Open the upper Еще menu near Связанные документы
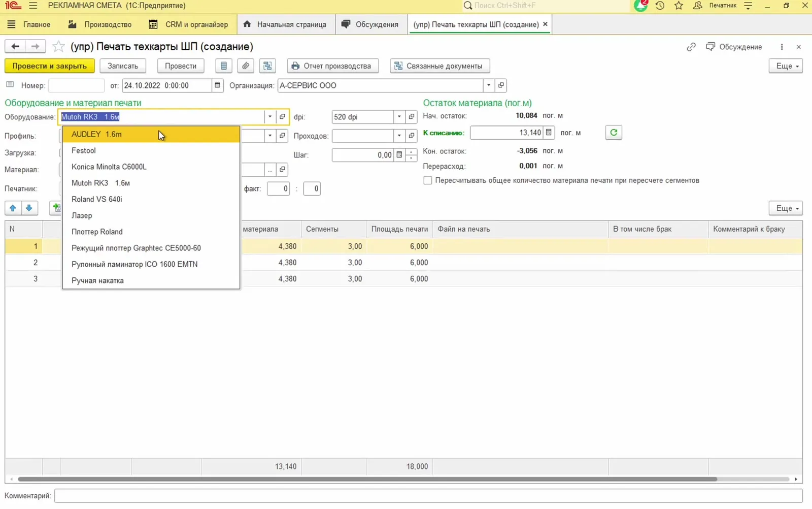Image resolution: width=812 pixels, height=509 pixels. click(x=786, y=66)
